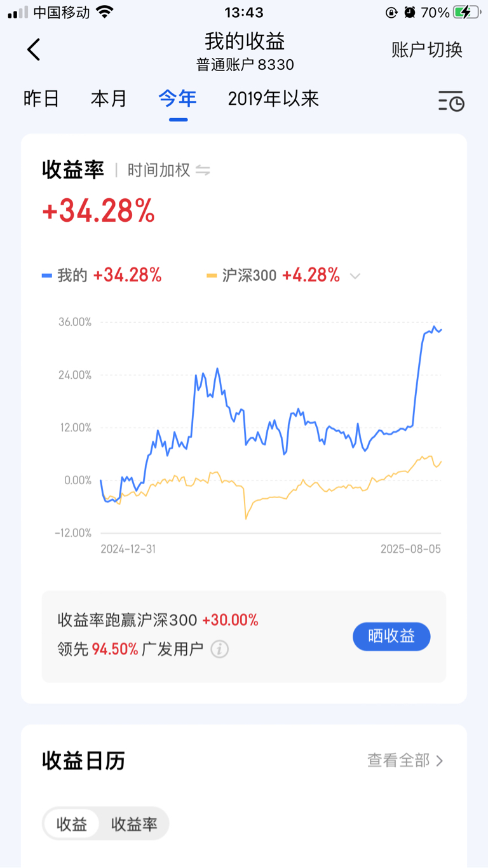
Task: Tap 账户切换 to switch accounts
Action: pyautogui.click(x=427, y=50)
